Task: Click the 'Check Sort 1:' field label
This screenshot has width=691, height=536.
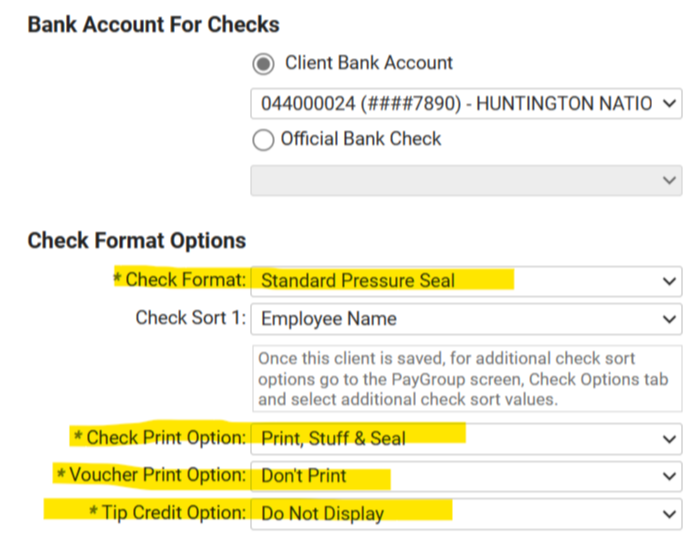Action: (x=190, y=319)
